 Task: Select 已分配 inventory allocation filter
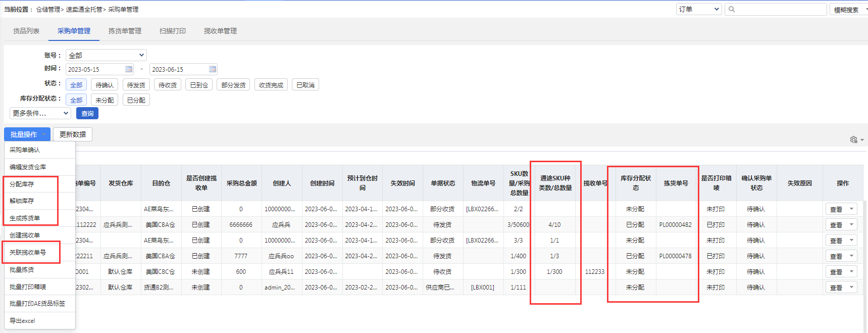[136, 100]
